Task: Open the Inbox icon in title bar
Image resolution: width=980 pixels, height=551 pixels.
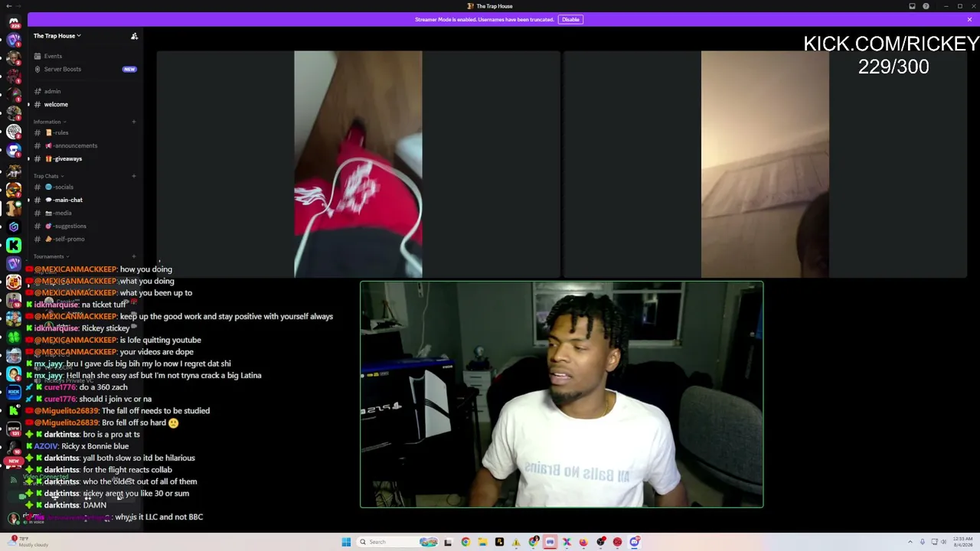Action: click(912, 6)
